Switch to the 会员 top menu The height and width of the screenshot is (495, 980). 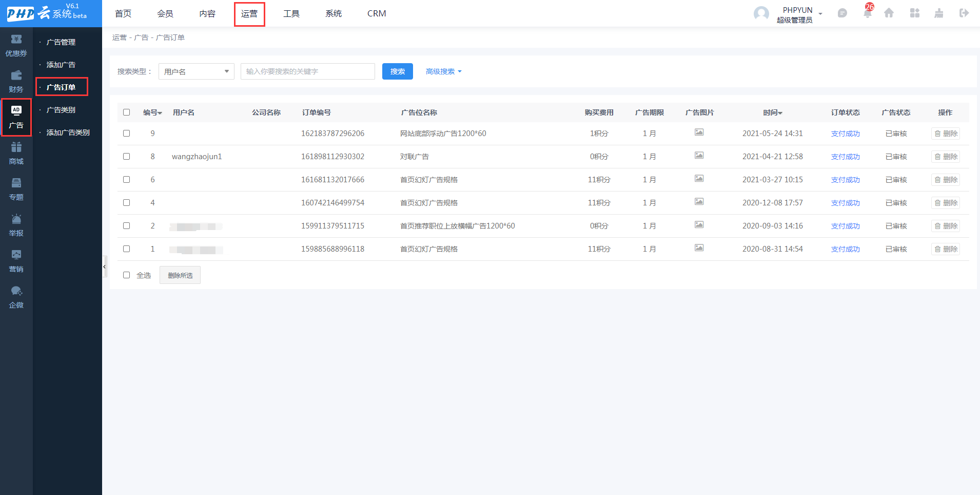(x=165, y=13)
